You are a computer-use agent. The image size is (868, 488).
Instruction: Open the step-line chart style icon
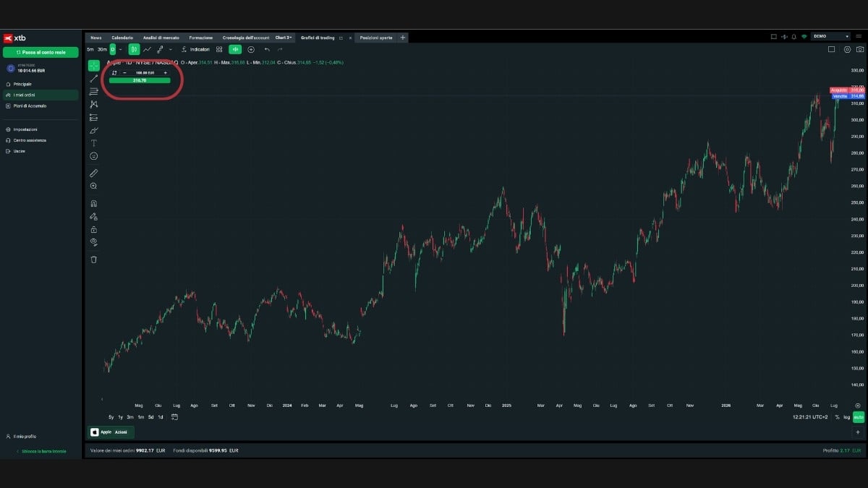tap(161, 49)
